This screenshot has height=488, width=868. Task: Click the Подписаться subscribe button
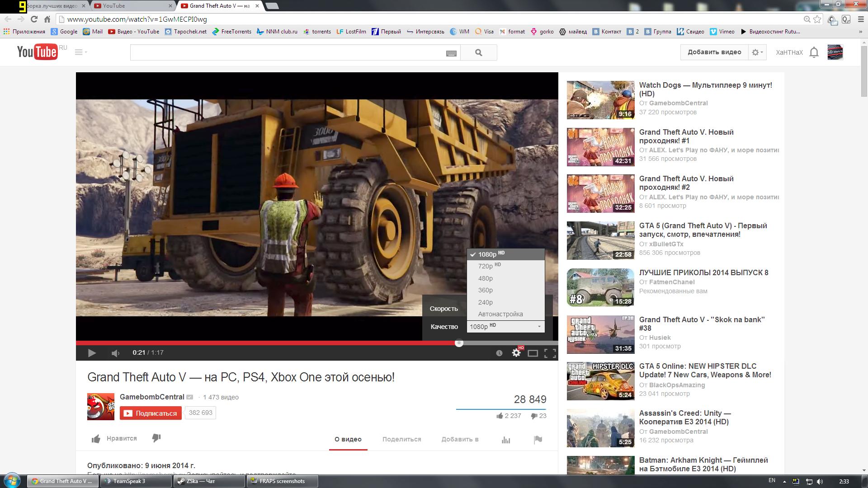tap(151, 413)
